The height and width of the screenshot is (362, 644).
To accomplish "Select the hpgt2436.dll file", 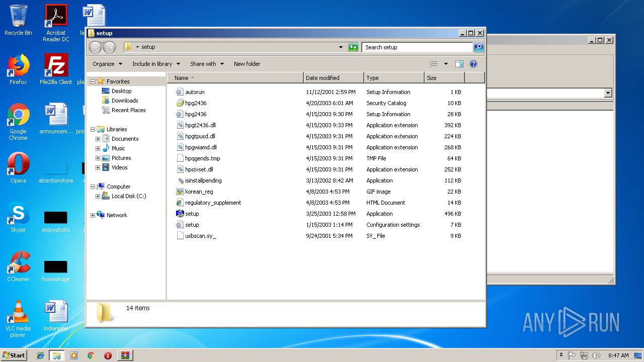I will click(x=200, y=125).
